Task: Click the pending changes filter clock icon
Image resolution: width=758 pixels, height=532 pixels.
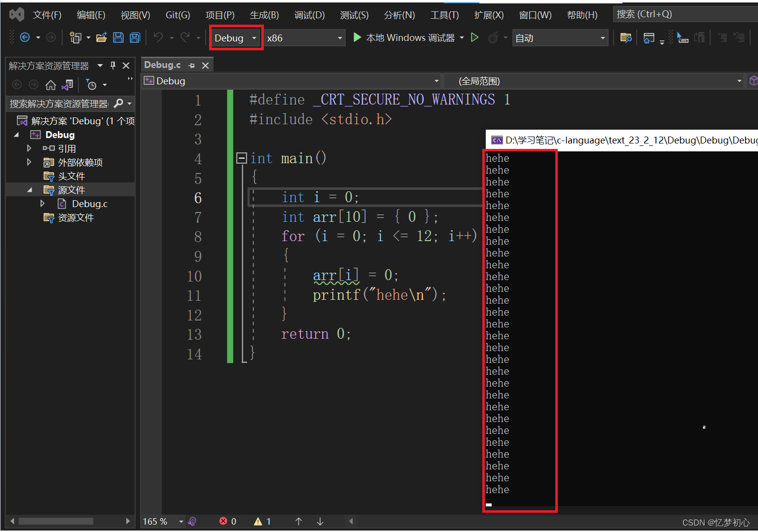Action: click(91, 85)
